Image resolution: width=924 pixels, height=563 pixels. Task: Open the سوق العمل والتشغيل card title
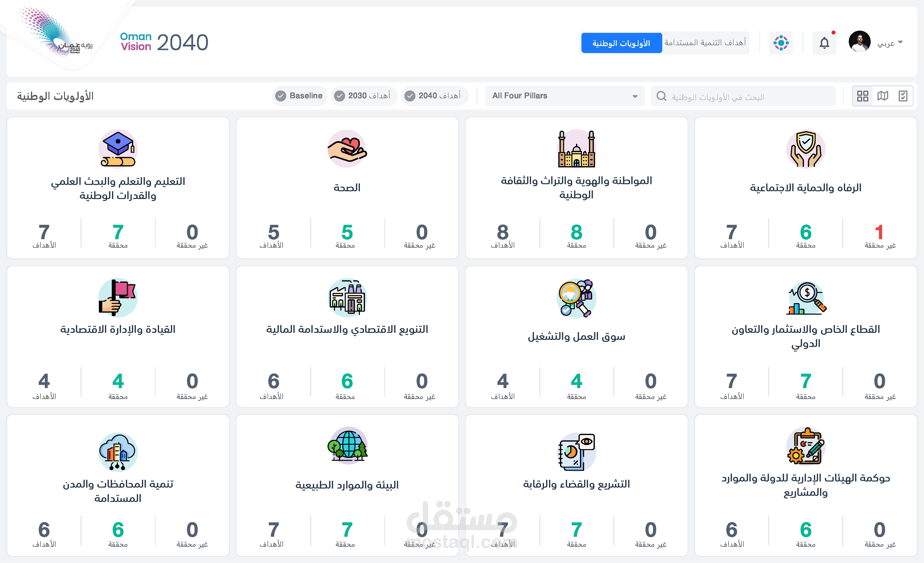pyautogui.click(x=576, y=336)
